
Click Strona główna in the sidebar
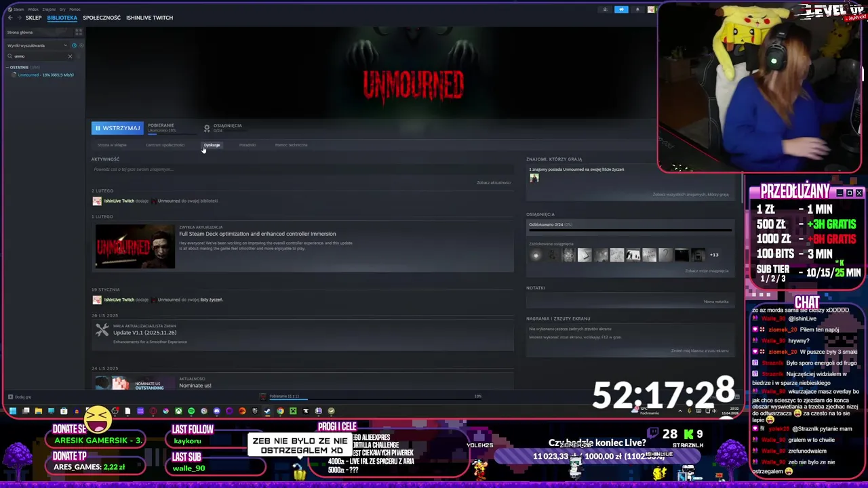point(20,33)
